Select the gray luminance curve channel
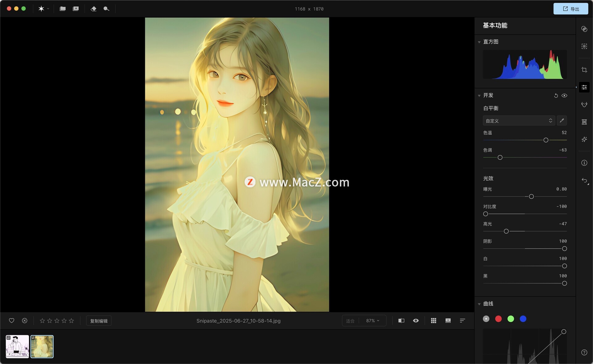Image resolution: width=593 pixels, height=364 pixels. click(x=486, y=319)
